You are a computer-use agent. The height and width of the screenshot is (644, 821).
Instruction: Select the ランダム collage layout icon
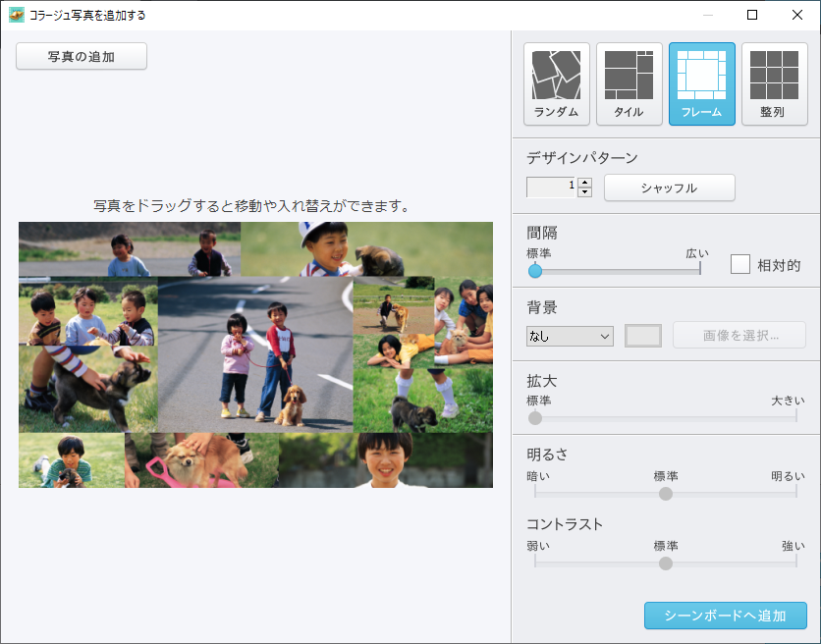(557, 83)
